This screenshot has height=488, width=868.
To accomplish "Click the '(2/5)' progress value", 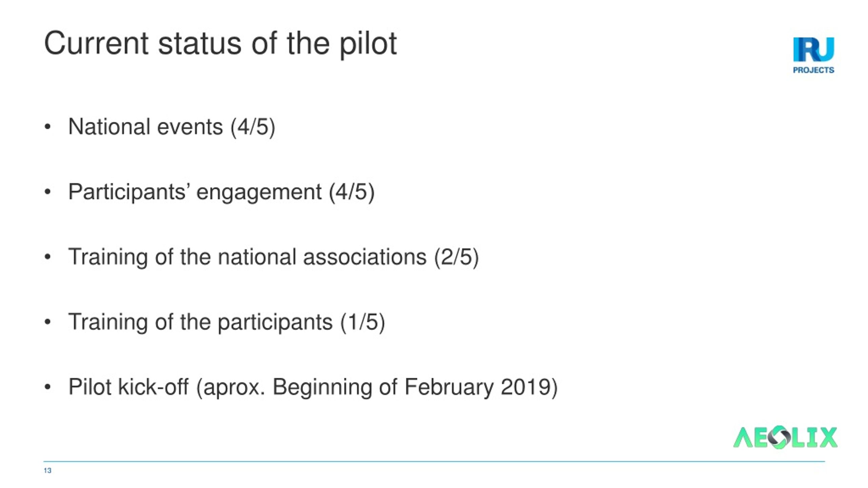I will coord(456,257).
